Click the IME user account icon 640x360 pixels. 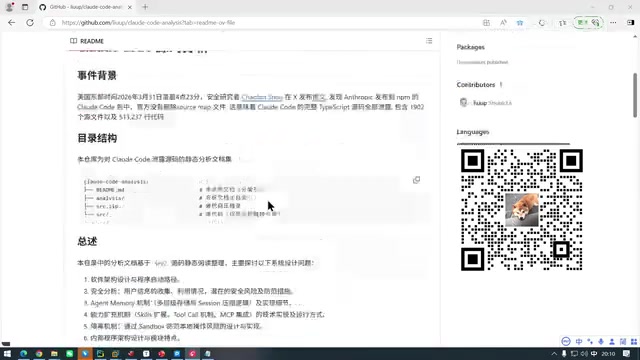click(612, 342)
